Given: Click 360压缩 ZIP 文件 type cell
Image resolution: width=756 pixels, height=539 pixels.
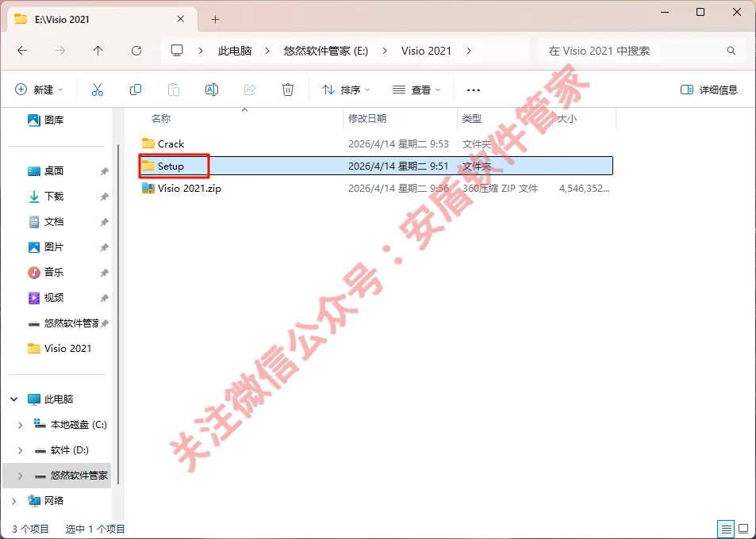Looking at the screenshot, I should 500,189.
